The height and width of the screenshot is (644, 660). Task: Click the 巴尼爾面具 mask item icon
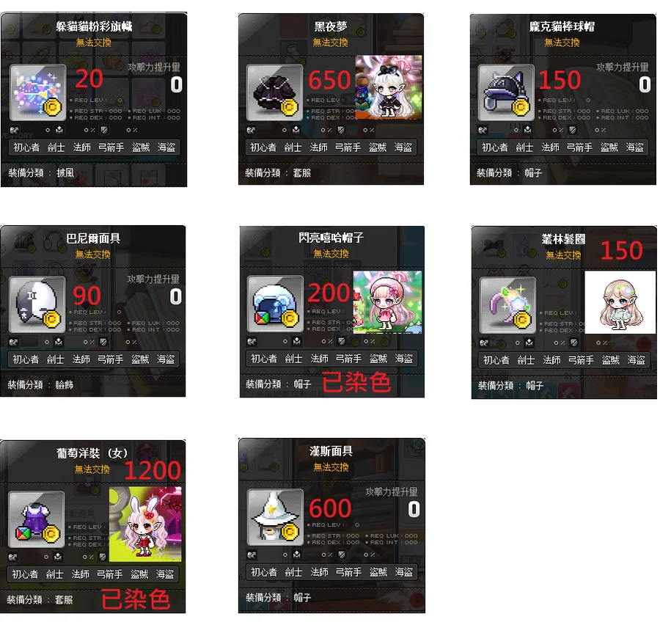(37, 304)
